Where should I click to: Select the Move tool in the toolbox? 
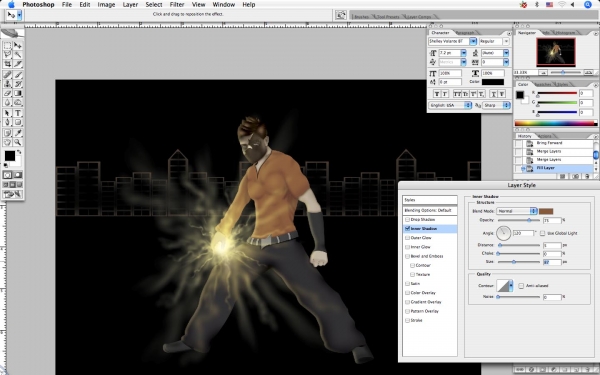tap(18, 46)
